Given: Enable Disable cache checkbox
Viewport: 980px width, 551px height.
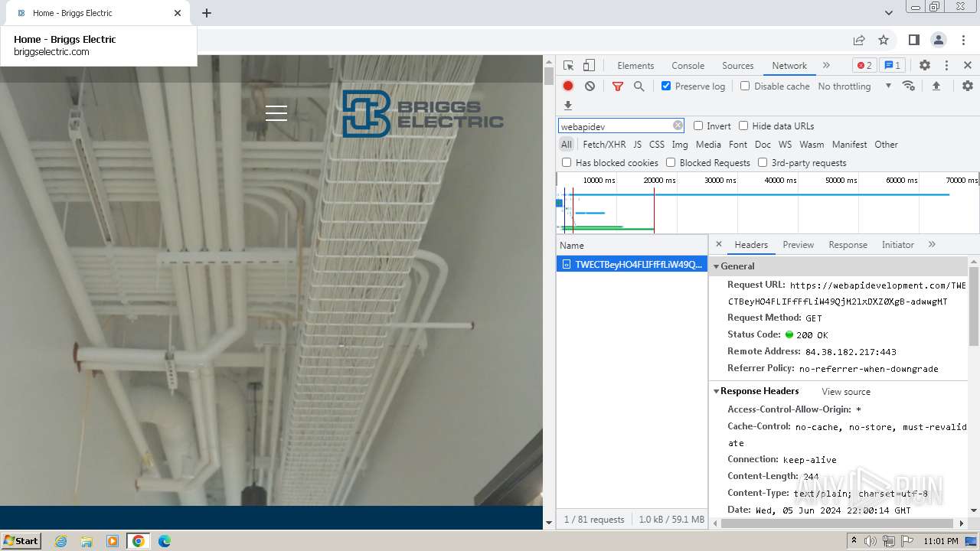Looking at the screenshot, I should click(745, 86).
